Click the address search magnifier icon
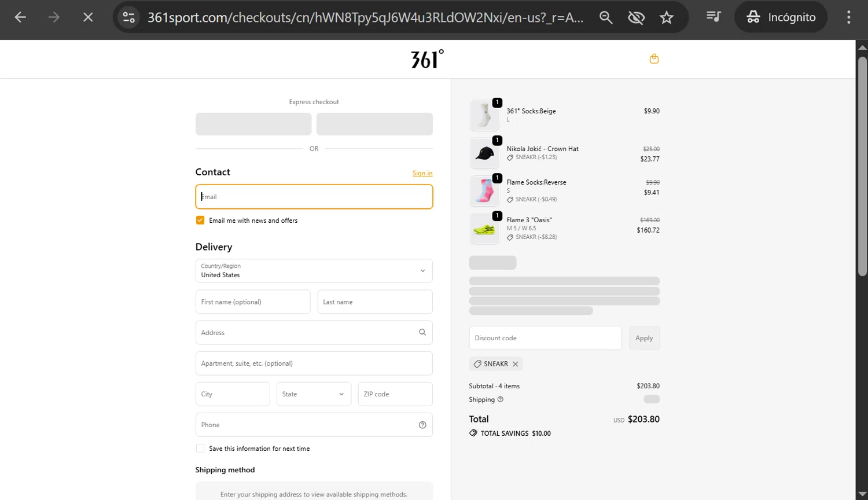This screenshot has width=868, height=500. (422, 332)
